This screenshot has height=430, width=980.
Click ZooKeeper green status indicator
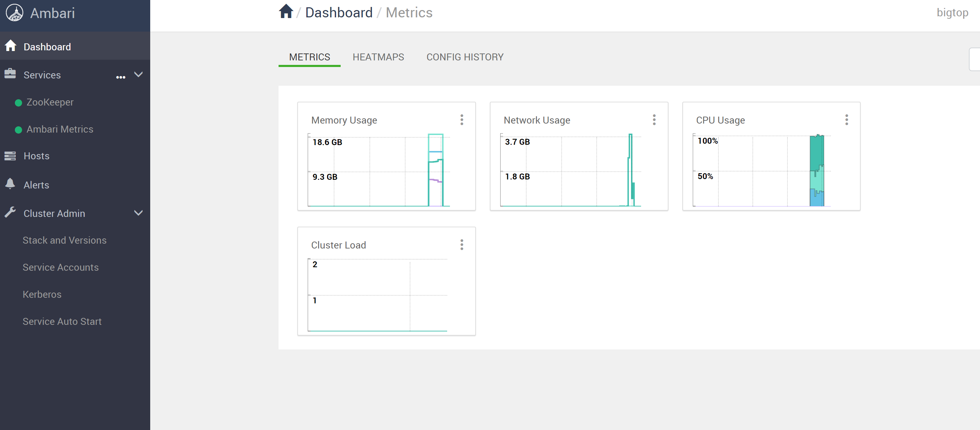(18, 103)
